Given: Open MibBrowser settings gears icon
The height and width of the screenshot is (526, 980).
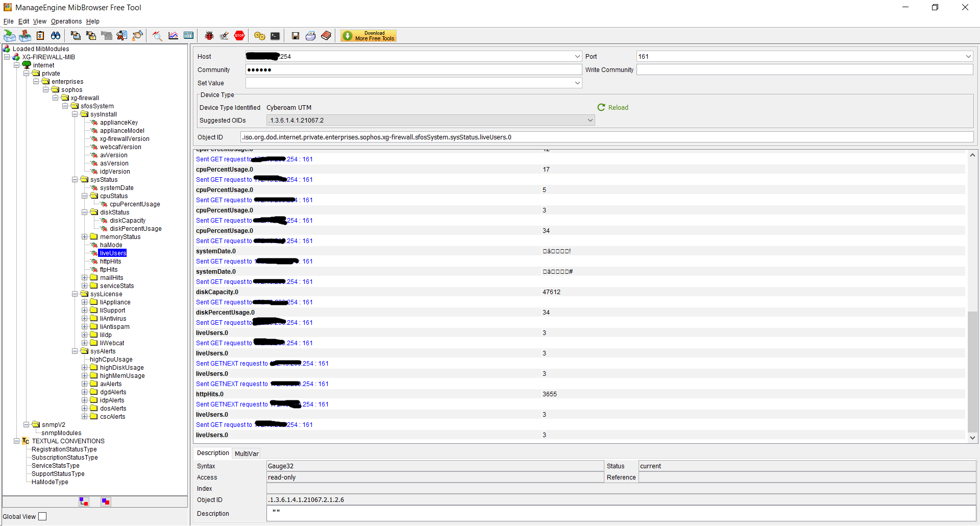Looking at the screenshot, I should point(260,36).
